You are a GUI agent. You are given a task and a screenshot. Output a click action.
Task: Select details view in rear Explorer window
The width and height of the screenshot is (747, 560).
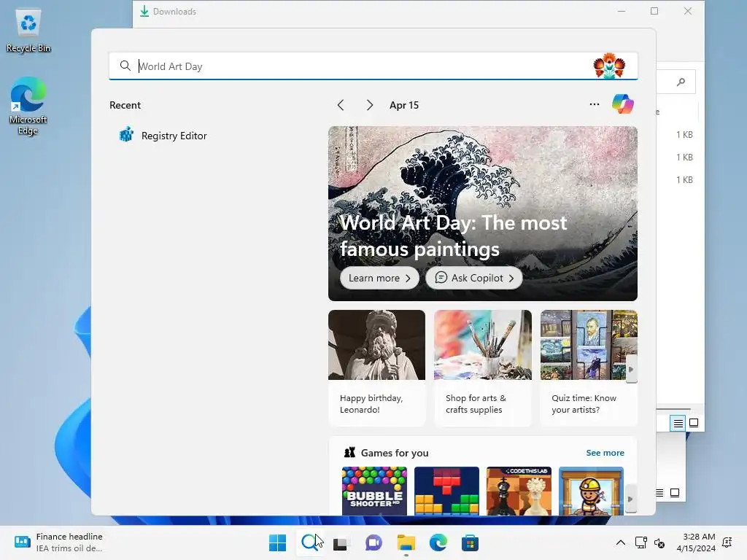tap(659, 493)
